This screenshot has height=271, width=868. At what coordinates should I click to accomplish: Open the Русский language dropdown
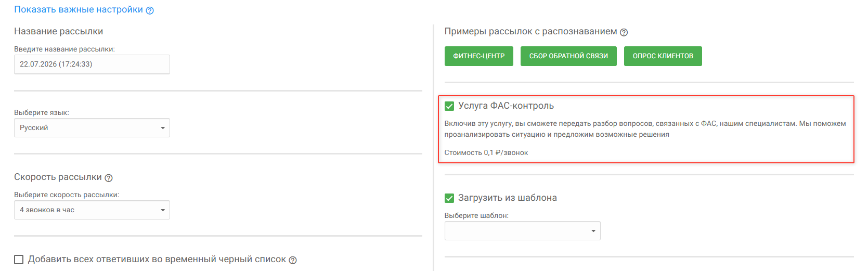(92, 128)
